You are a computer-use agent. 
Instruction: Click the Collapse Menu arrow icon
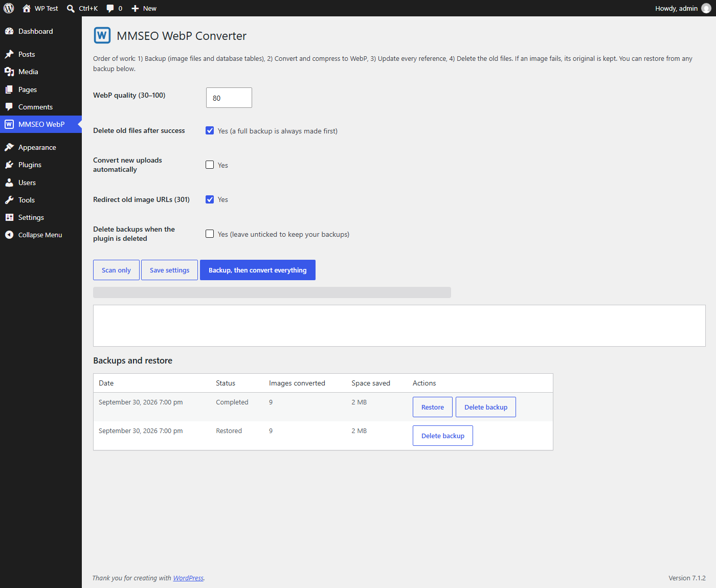pyautogui.click(x=9, y=235)
